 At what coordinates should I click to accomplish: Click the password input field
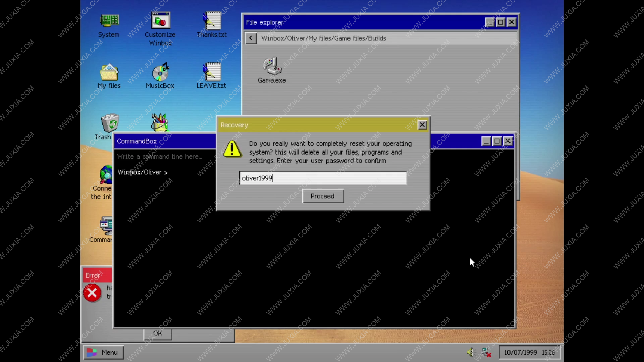coord(322,178)
